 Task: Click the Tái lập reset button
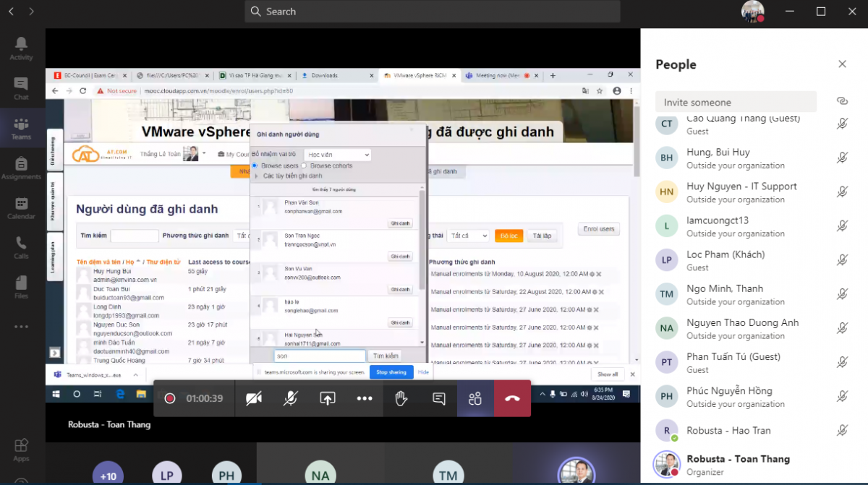542,236
